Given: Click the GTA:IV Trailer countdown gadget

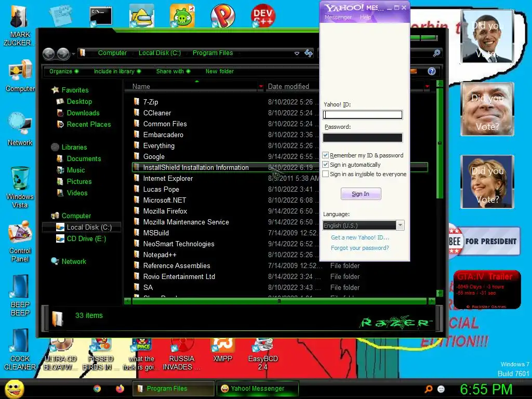Looking at the screenshot, I should [x=487, y=290].
